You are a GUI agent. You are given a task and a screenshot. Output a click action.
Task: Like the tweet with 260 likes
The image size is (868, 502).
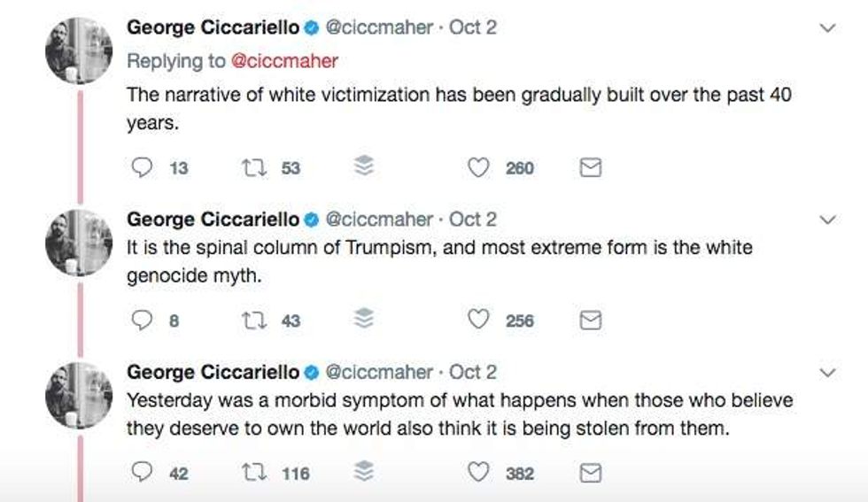tap(478, 167)
